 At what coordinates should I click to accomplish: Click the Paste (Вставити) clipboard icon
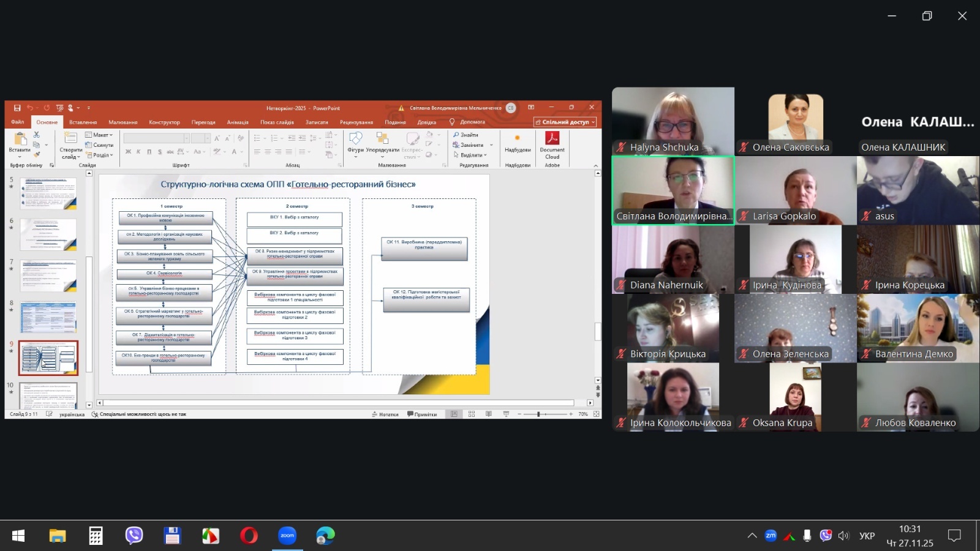[20, 140]
